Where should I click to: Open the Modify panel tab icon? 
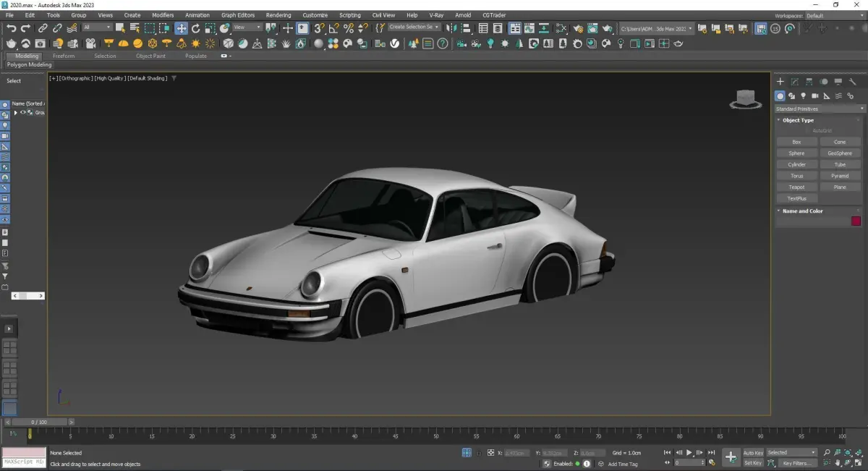click(794, 82)
